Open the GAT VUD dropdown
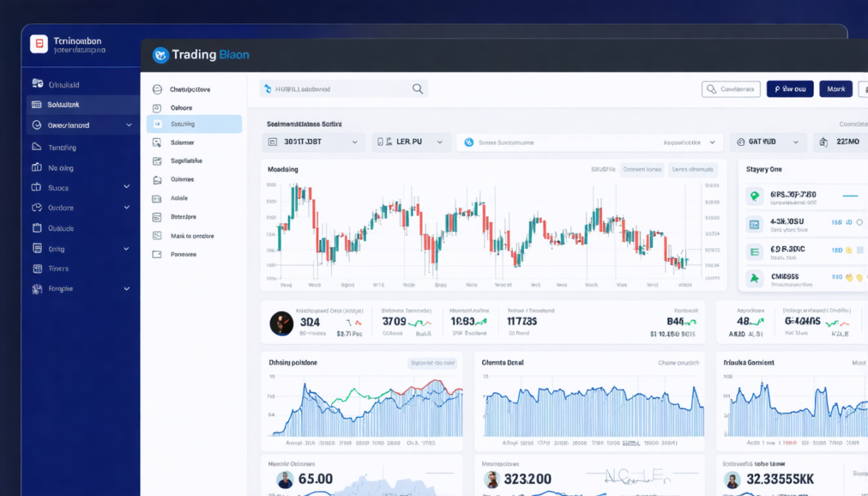This screenshot has width=868, height=496. tap(768, 142)
